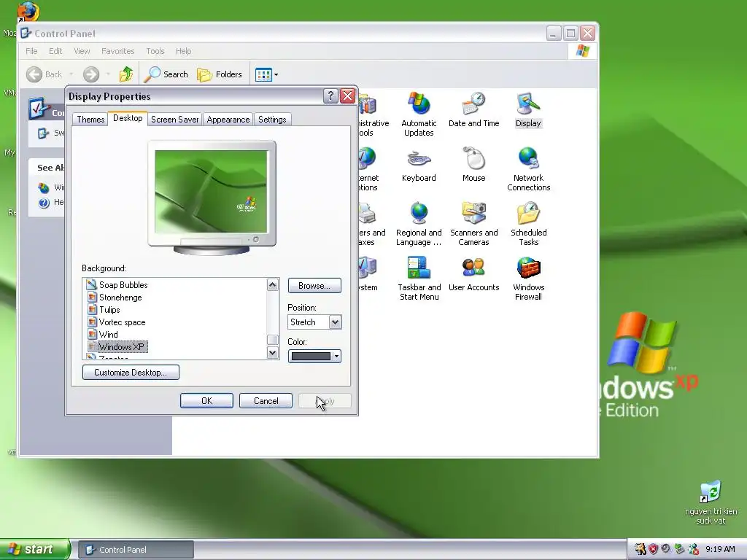This screenshot has height=560, width=747.
Task: Switch to the Appearance tab
Action: (228, 120)
